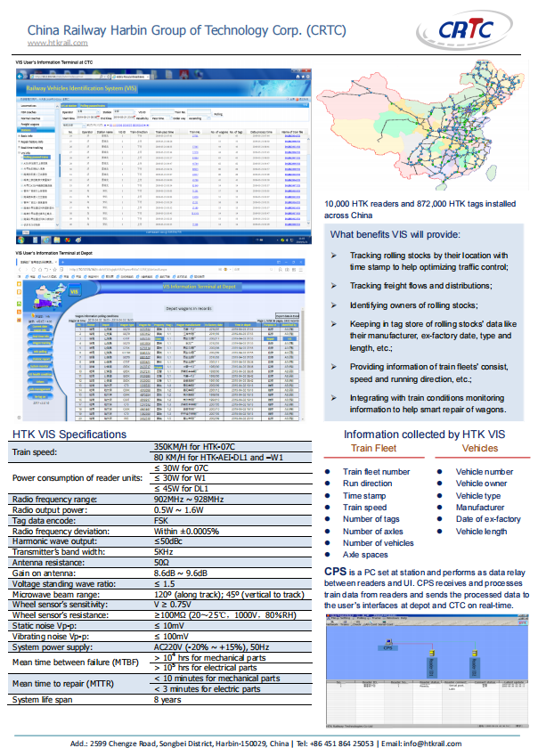Select the 'What benefits VIS will provide:' heading
Screen dimensions: 538x756
(x=395, y=235)
